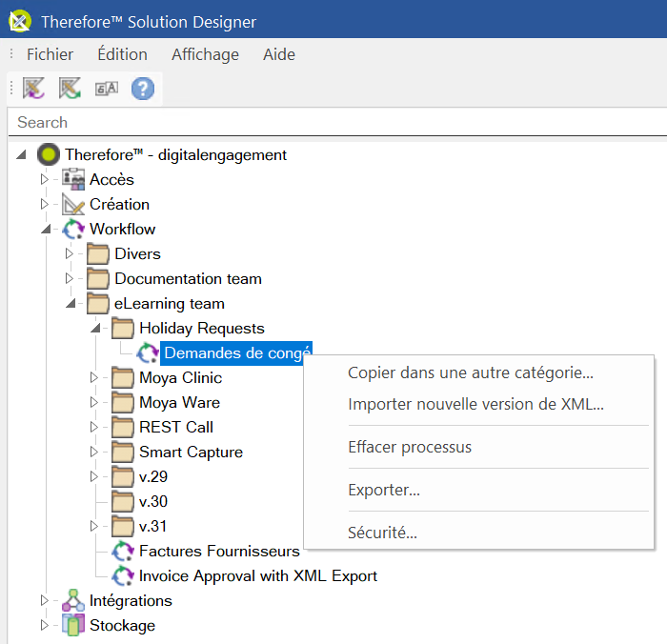Collapse the Holiday Requests folder
The width and height of the screenshot is (667, 644).
pos(95,328)
